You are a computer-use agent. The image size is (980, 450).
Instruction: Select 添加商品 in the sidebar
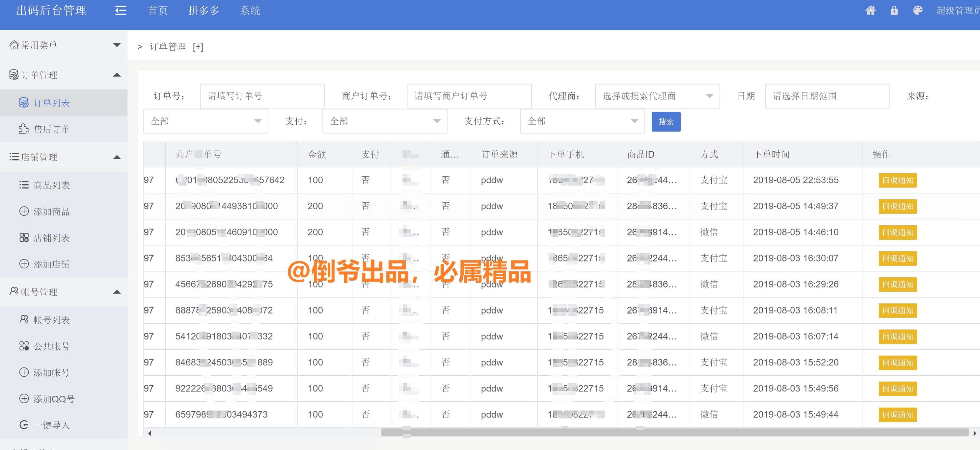click(x=51, y=212)
